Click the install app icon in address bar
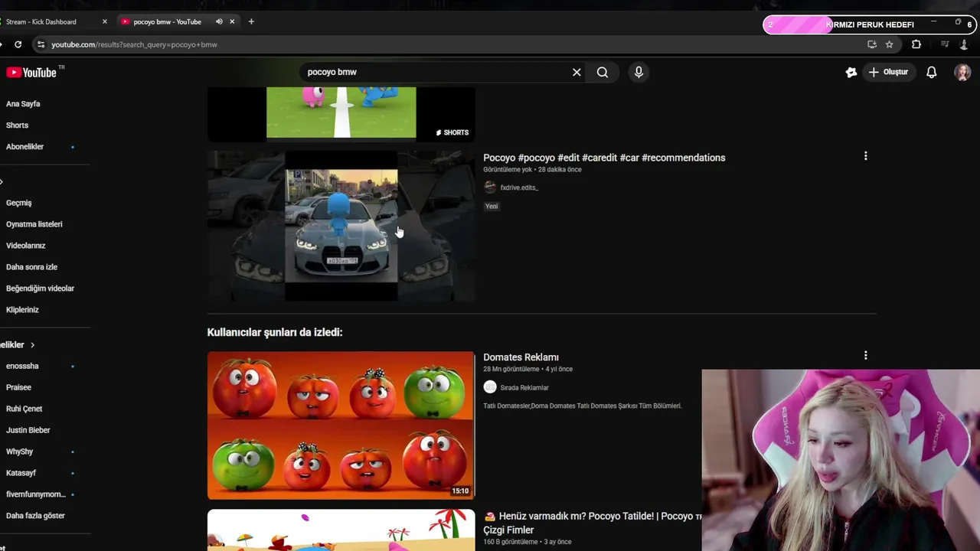The image size is (980, 551). [871, 44]
